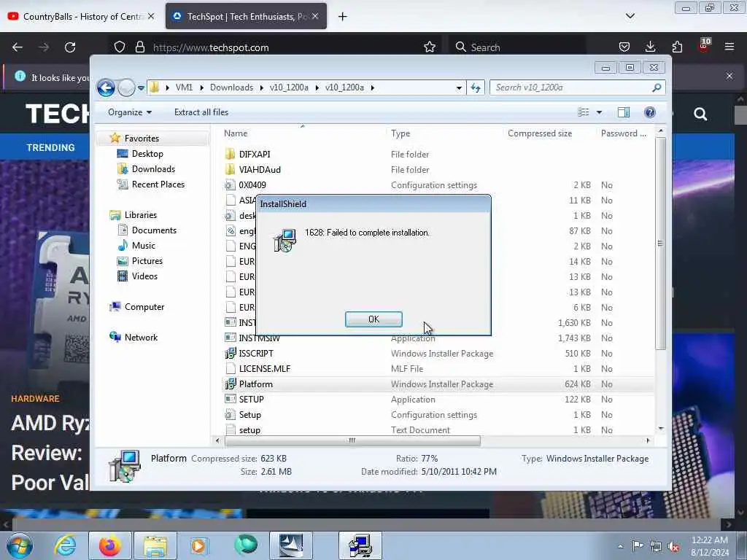Open Firefox extensions puzzle icon
747x560 pixels.
coord(677,47)
